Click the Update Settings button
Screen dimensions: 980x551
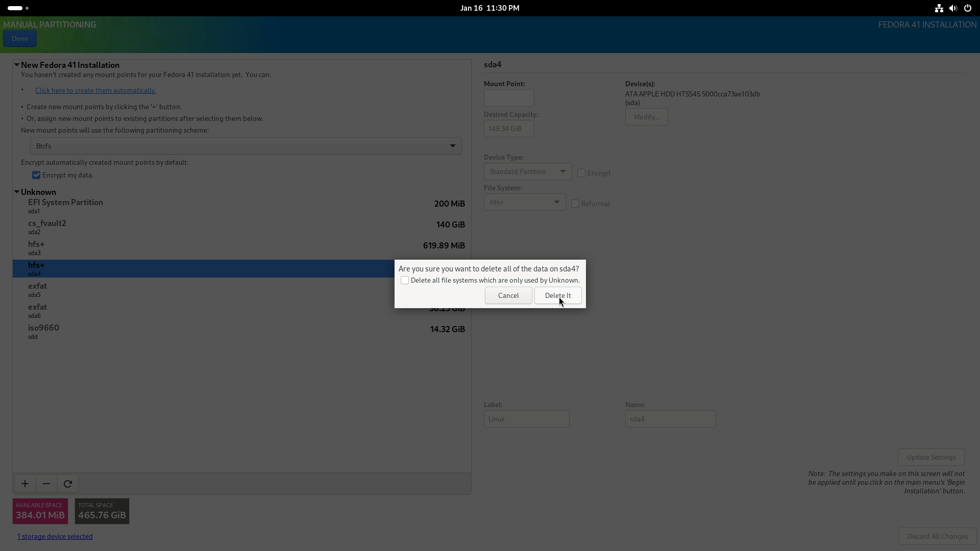click(932, 457)
